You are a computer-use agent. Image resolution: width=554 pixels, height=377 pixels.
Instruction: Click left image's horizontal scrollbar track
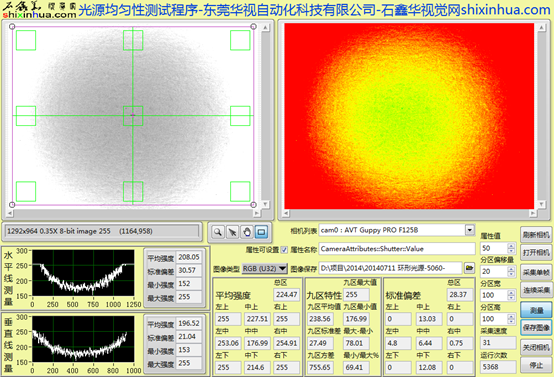133,213
